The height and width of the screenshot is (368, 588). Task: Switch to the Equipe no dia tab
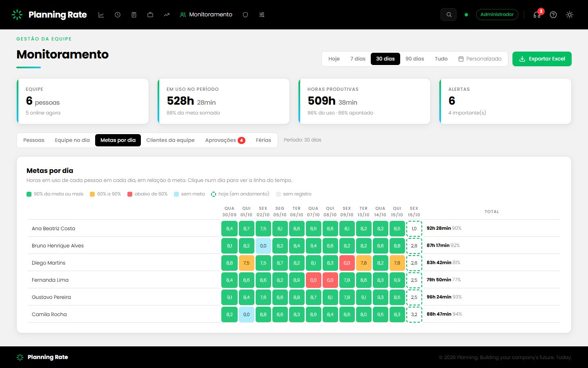click(72, 140)
